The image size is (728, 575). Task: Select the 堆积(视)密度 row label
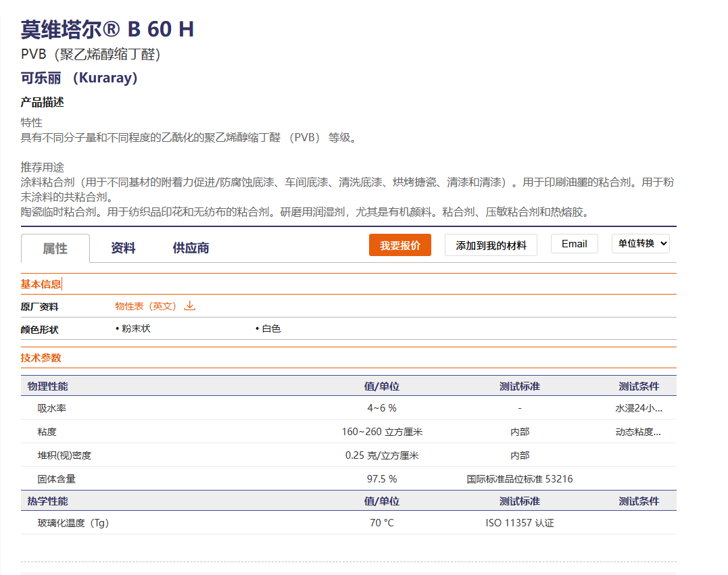(64, 455)
